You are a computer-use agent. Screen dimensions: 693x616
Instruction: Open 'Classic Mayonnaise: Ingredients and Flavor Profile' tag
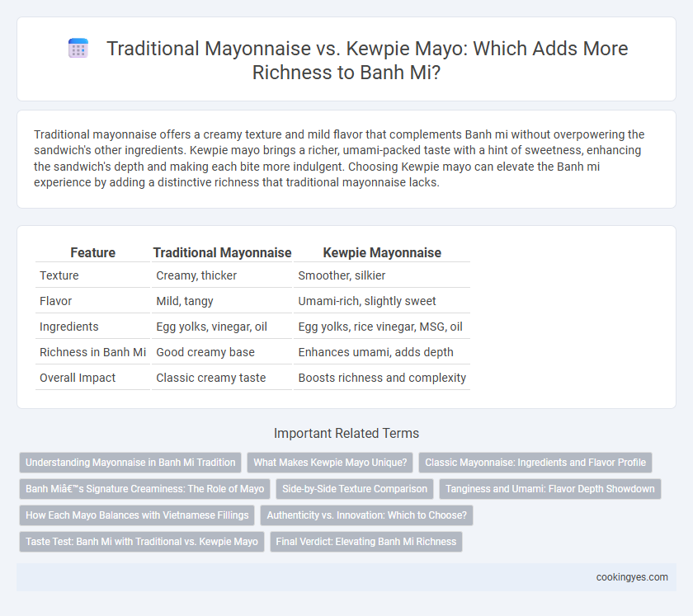535,463
